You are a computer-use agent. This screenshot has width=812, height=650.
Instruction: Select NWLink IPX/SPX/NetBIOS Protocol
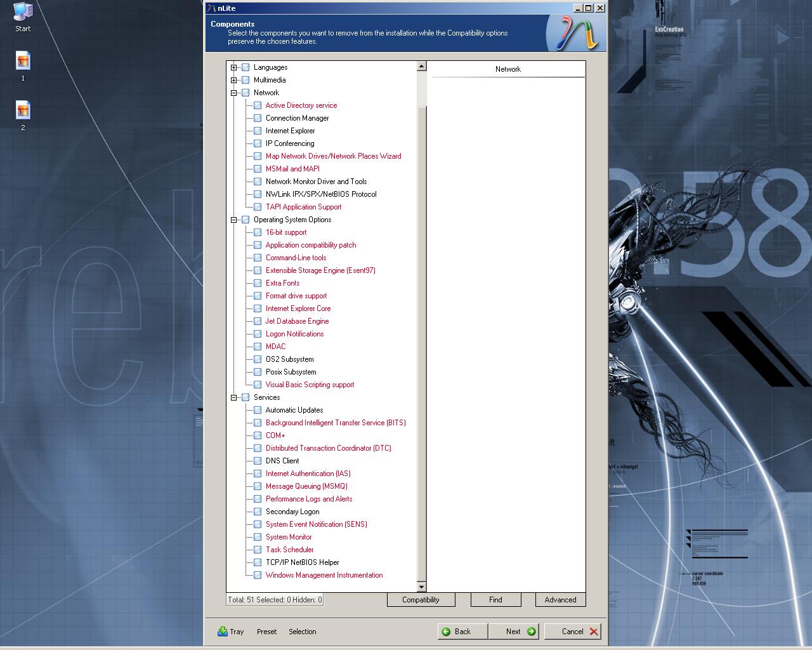point(321,194)
